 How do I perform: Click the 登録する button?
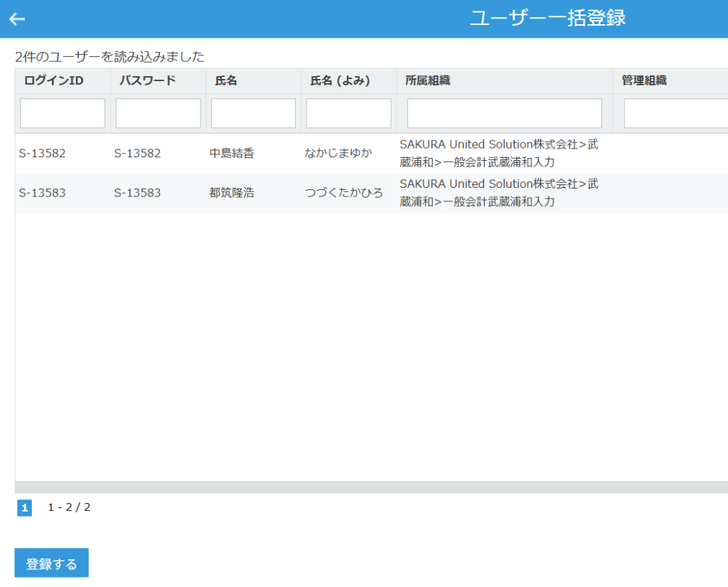point(51,564)
